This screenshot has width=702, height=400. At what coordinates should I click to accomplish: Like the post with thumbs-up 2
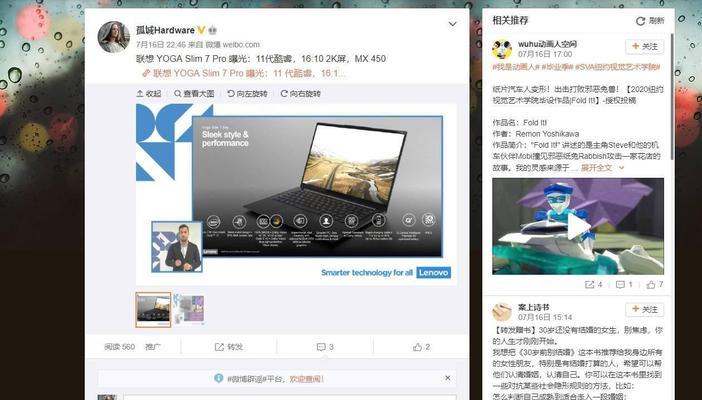422,347
